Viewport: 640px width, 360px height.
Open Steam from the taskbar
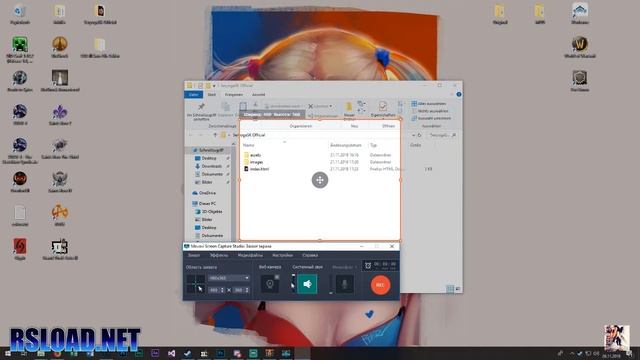click(x=188, y=353)
